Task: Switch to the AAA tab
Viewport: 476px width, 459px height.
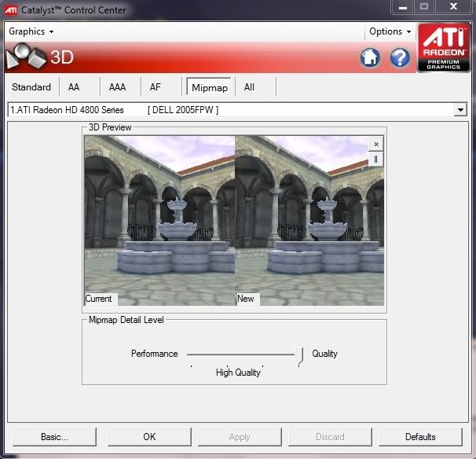Action: 117,87
